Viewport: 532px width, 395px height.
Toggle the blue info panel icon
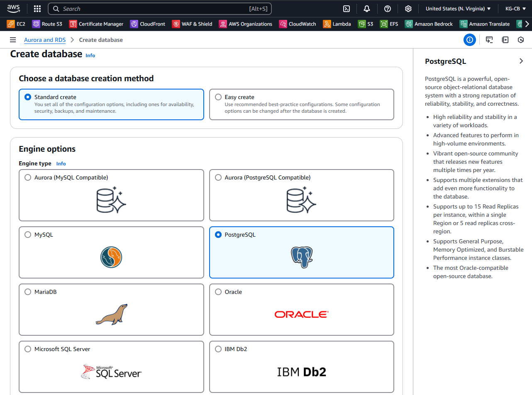click(470, 40)
